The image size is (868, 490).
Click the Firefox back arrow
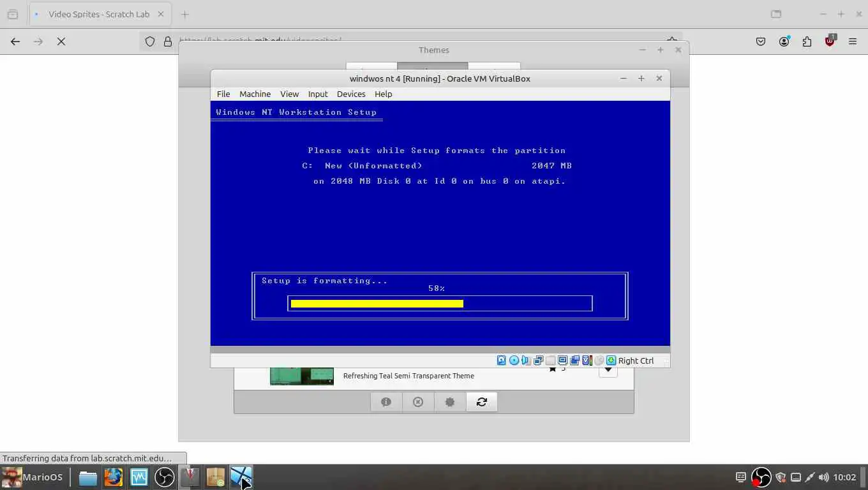(x=15, y=41)
